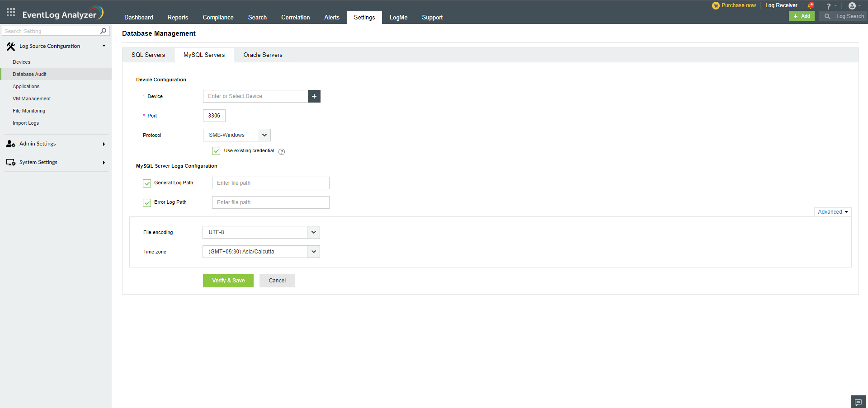Open the help question mark menu
The width and height of the screenshot is (868, 408).
(x=828, y=6)
